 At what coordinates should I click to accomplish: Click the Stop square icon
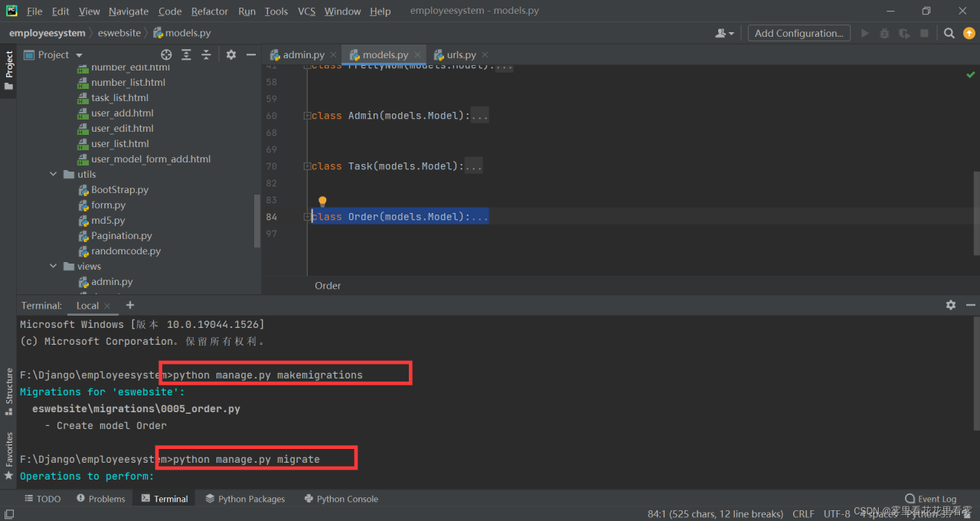(x=924, y=33)
